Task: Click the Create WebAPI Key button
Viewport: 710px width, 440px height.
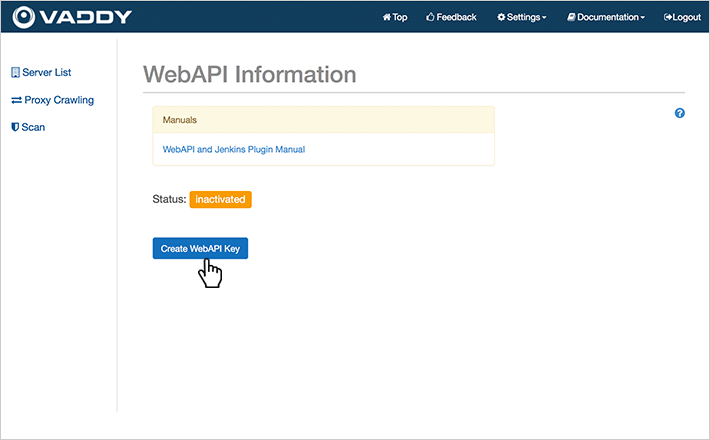Action: pyautogui.click(x=200, y=249)
